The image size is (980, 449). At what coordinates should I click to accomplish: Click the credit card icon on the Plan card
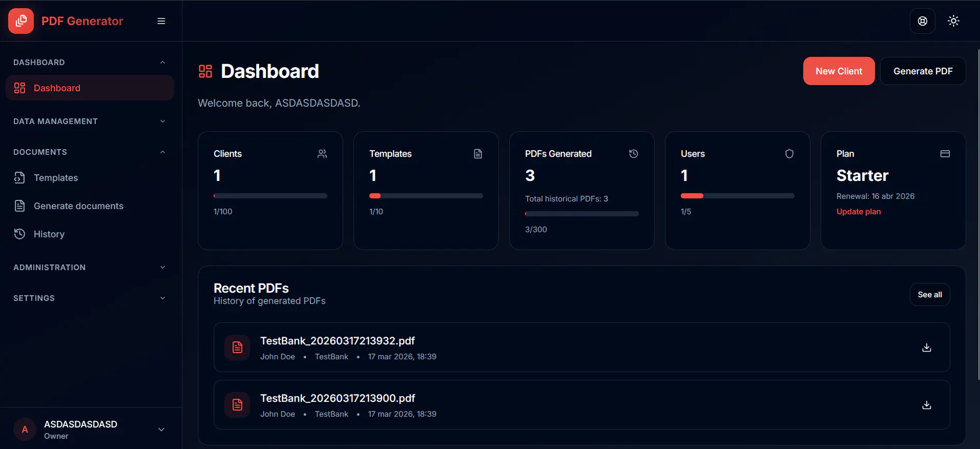945,154
